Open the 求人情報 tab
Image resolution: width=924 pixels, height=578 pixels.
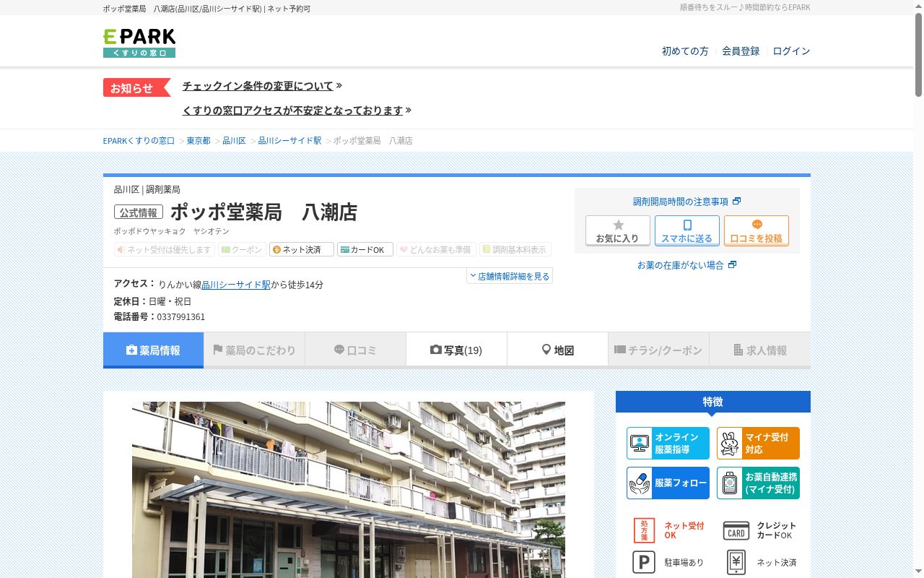[759, 350]
